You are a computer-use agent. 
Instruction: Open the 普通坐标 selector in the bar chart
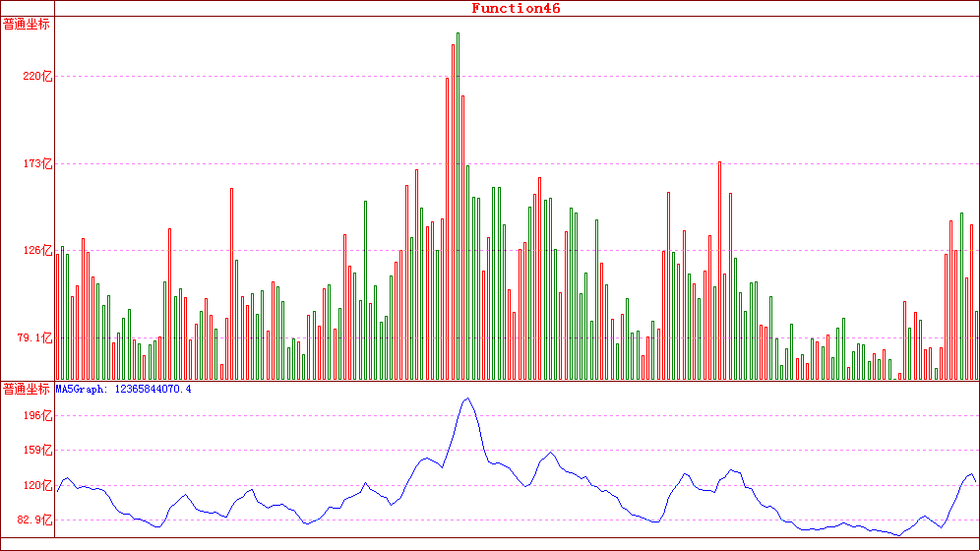pos(27,25)
